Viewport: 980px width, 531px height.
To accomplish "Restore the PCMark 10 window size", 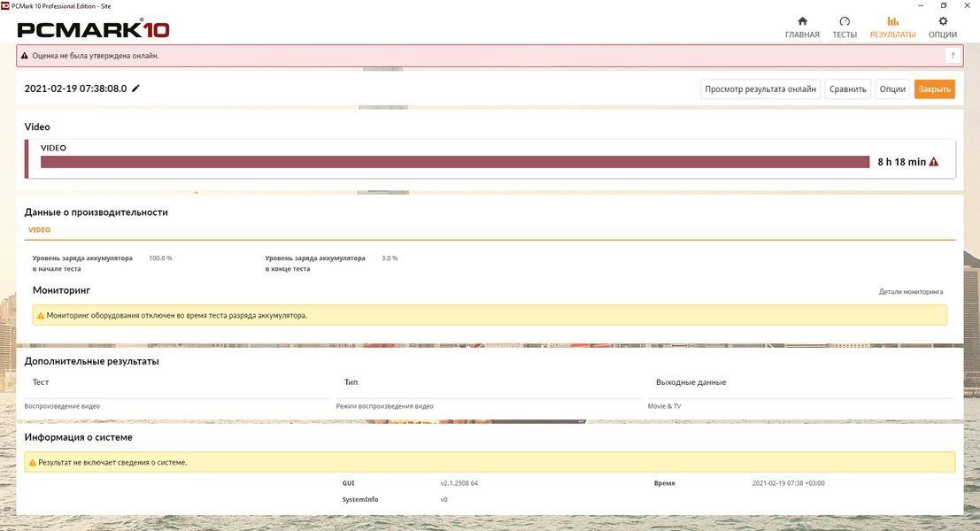I will (x=944, y=5).
